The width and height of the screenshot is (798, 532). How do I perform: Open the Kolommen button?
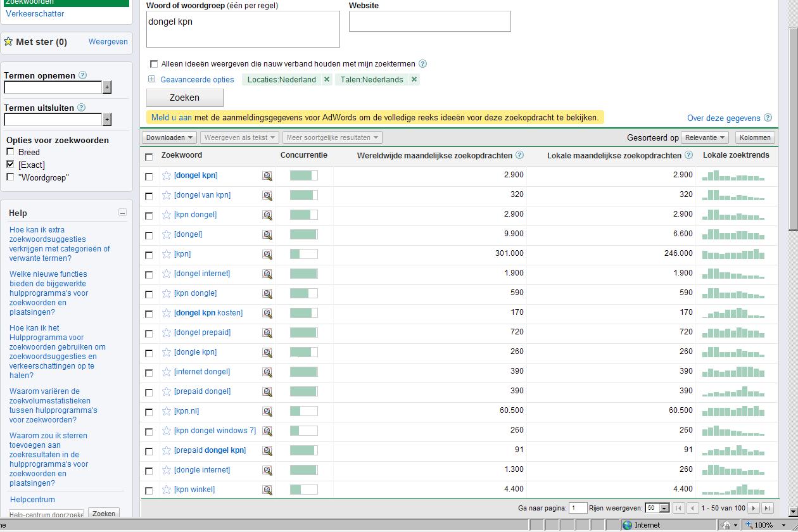tap(755, 137)
